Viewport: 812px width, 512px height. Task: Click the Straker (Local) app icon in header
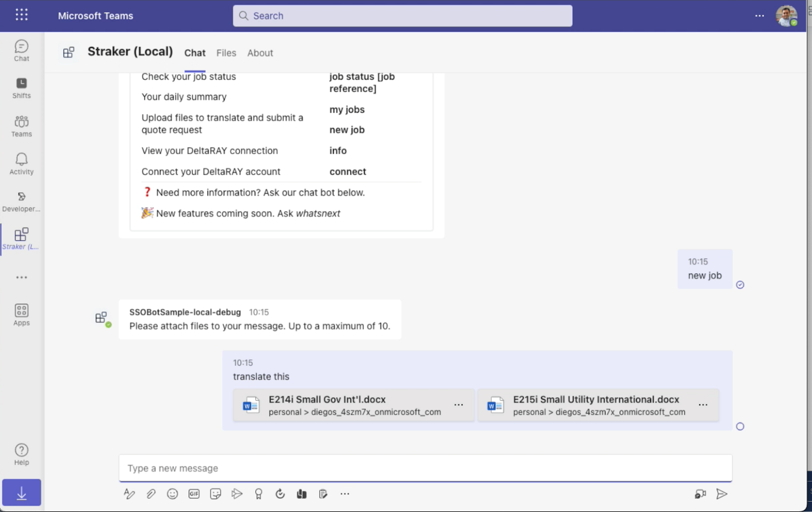pos(69,52)
